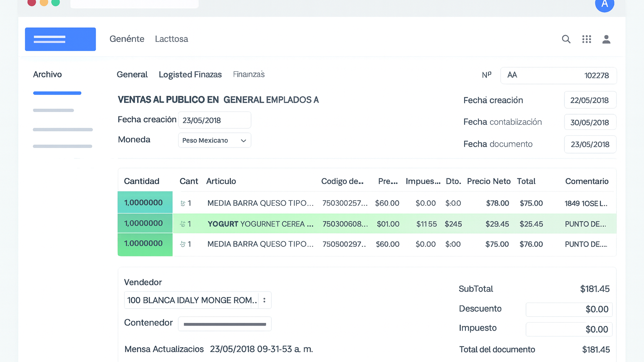Viewport: 644px width, 362px height.
Task: Click the search magnifier icon
Action: 566,39
